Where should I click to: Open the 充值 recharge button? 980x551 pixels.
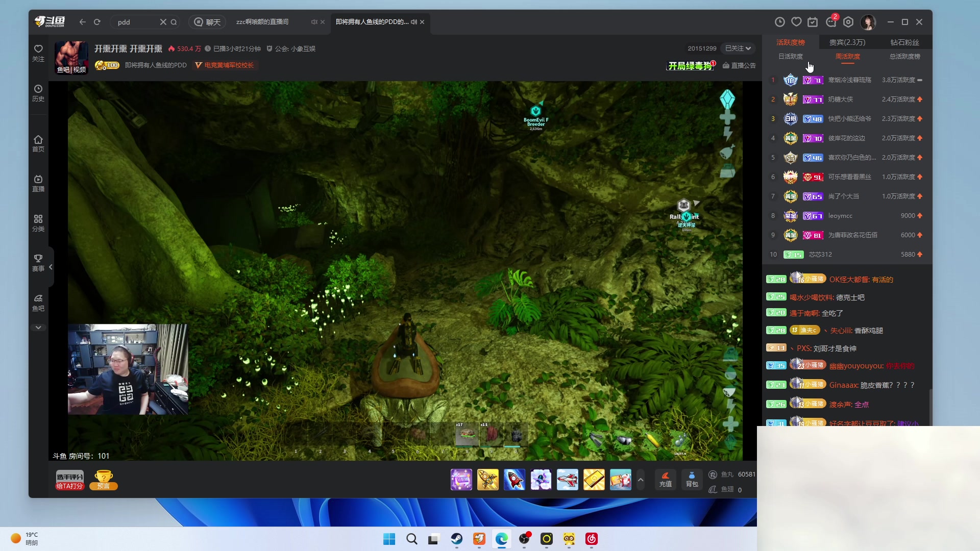tap(666, 480)
